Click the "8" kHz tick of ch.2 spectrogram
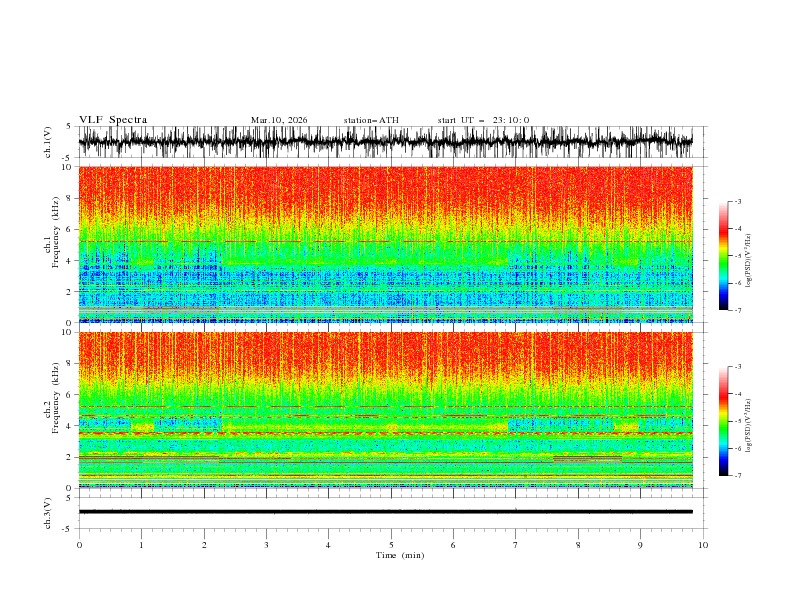 (70, 364)
